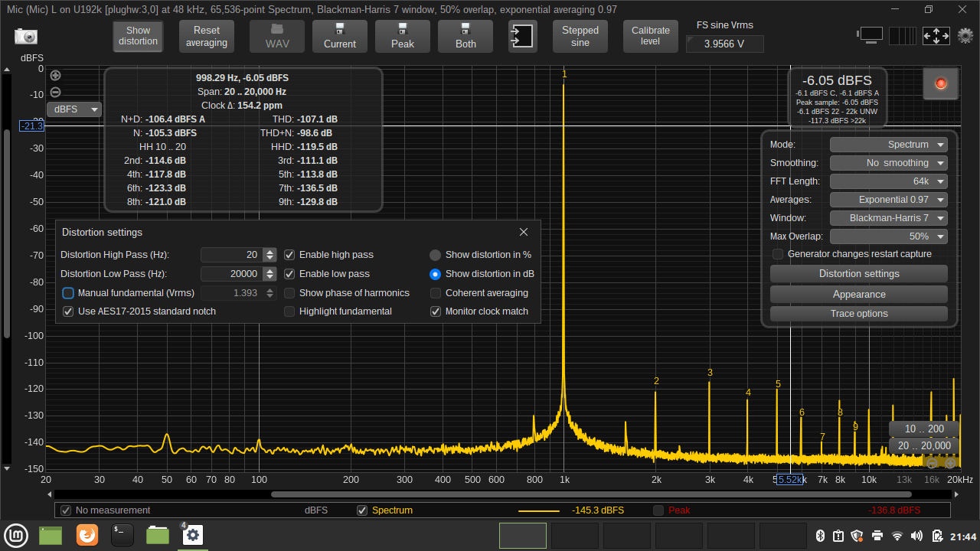Open the Max Overlap dropdown

pos(889,236)
